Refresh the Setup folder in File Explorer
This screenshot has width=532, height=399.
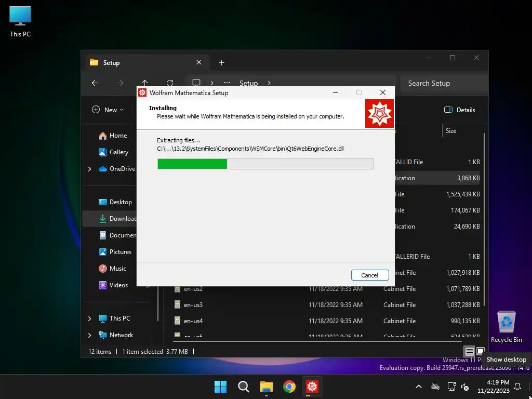(x=170, y=83)
